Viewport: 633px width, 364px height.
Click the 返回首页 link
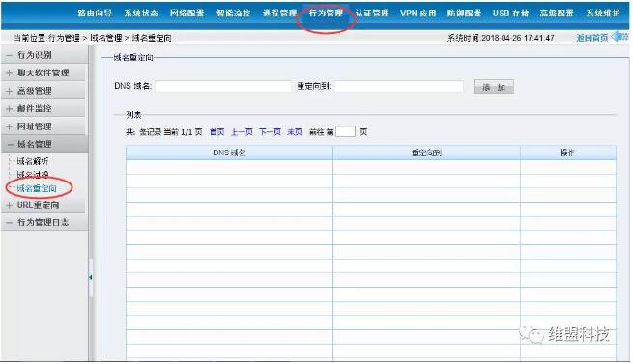click(x=591, y=38)
